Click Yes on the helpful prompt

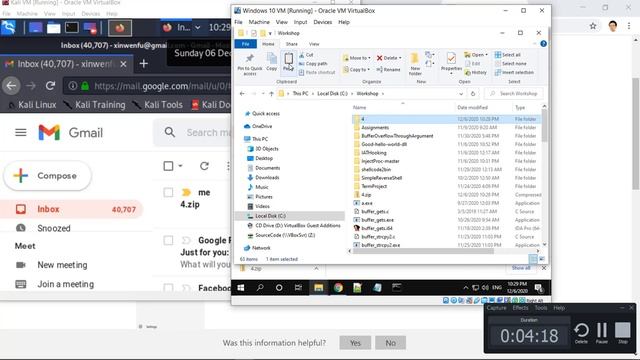[x=355, y=343]
